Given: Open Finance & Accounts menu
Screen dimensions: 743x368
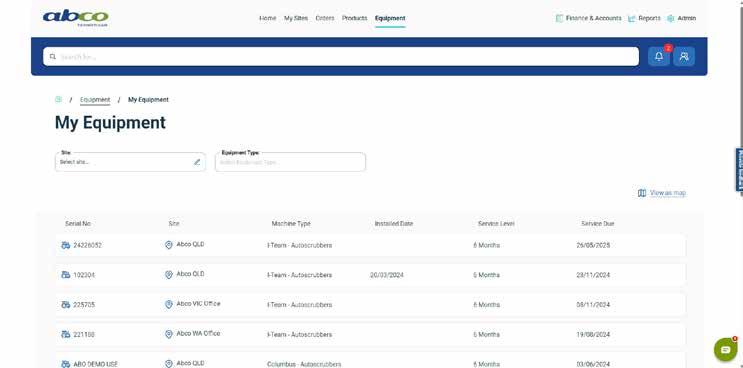Looking at the screenshot, I should 593,18.
